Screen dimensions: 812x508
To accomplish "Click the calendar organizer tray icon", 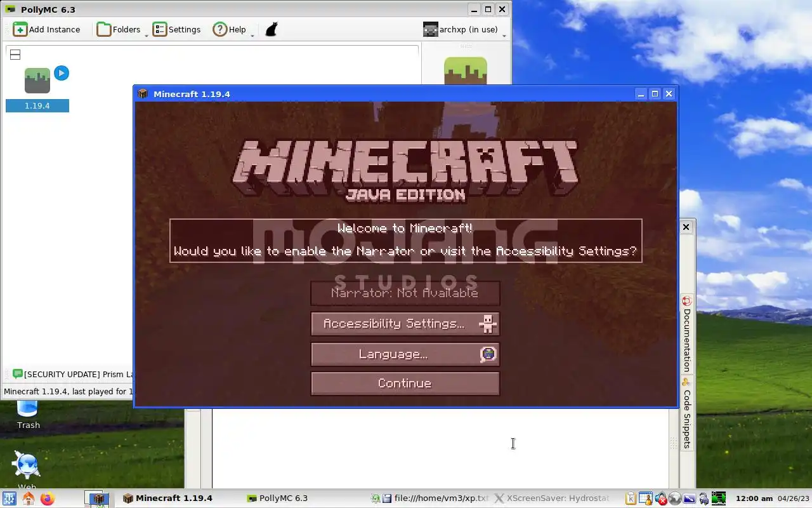I will pyautogui.click(x=646, y=498).
